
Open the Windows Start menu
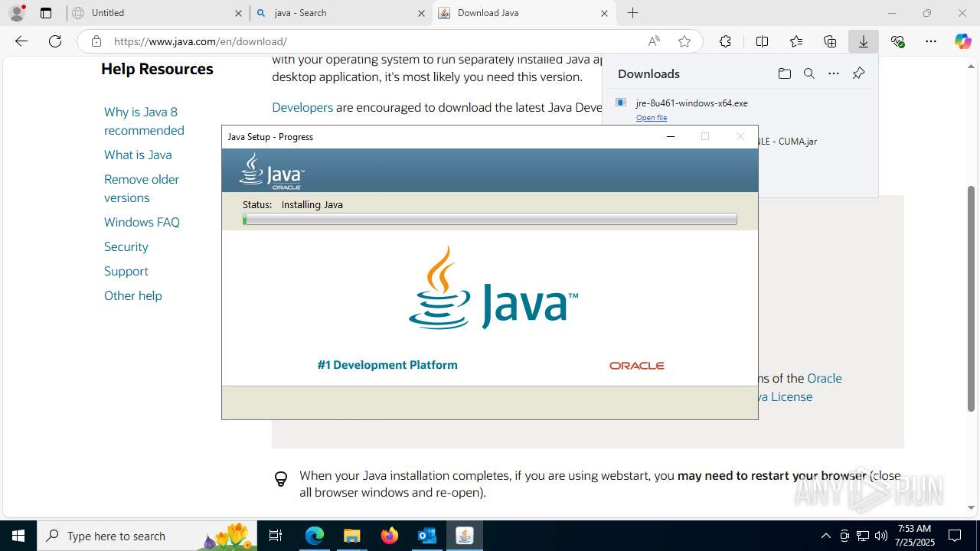18,536
